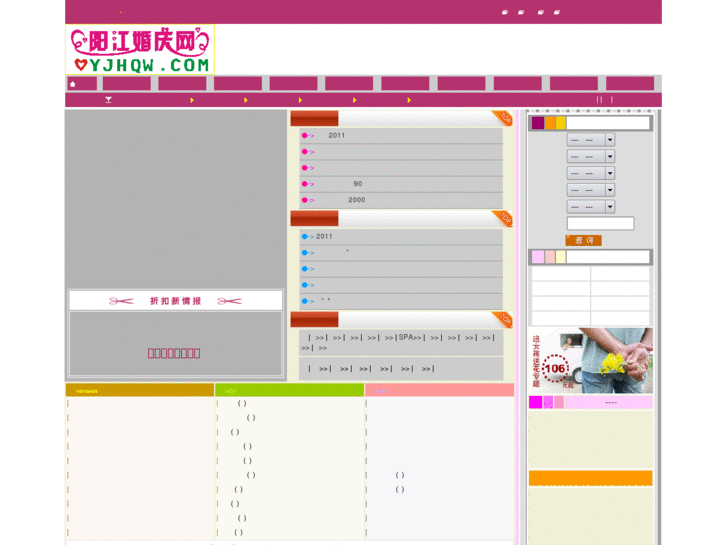Open the second search dropdown in sidebar
The image size is (727, 545).
tap(591, 156)
